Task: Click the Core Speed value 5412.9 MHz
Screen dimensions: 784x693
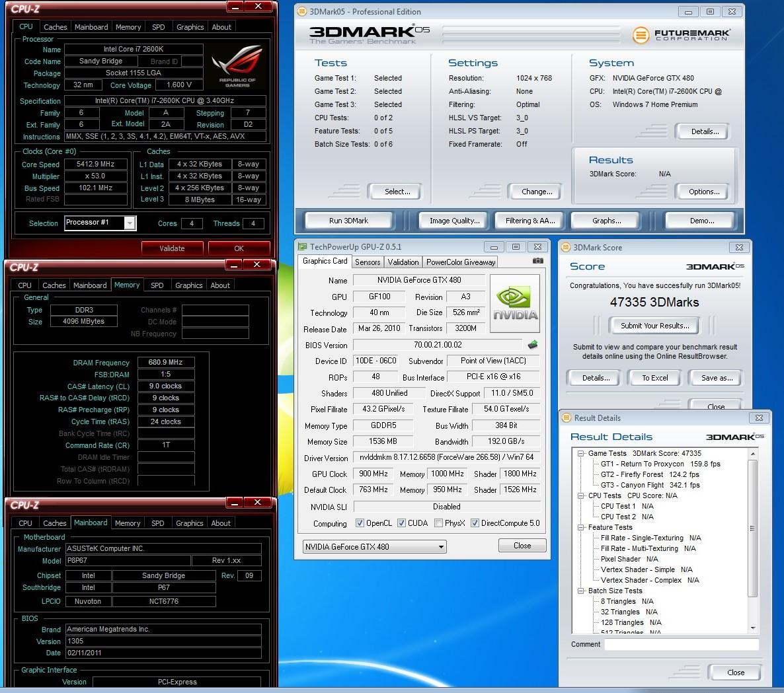Action: click(x=95, y=164)
